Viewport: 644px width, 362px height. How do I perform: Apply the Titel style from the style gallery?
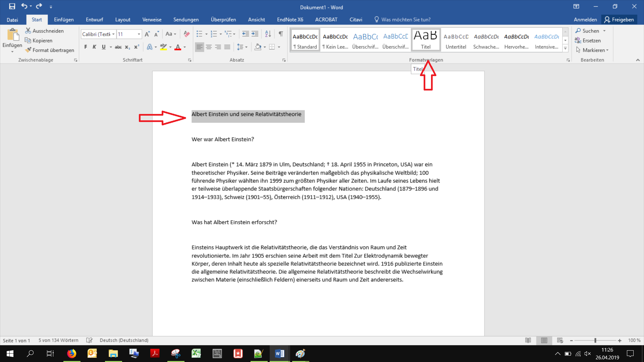[425, 39]
